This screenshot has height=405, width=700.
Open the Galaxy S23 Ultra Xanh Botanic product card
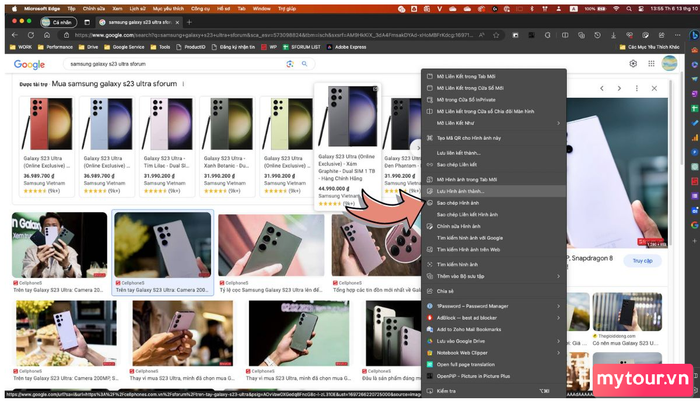coord(227,146)
